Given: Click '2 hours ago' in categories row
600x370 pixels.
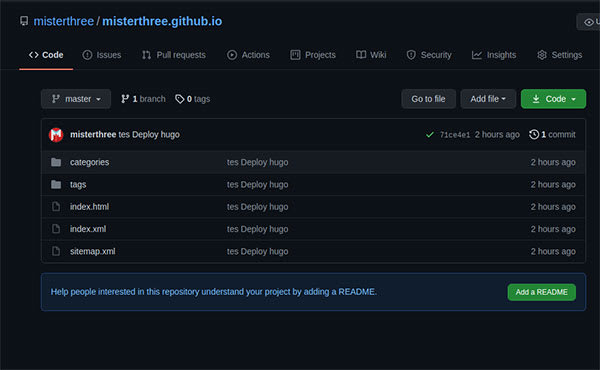Looking at the screenshot, I should tap(553, 162).
